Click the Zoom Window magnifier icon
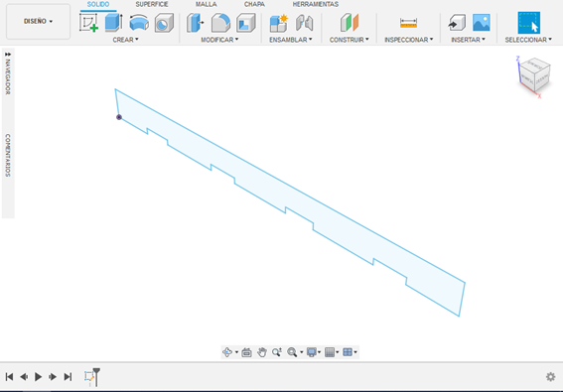The width and height of the screenshot is (563, 392). [x=292, y=352]
